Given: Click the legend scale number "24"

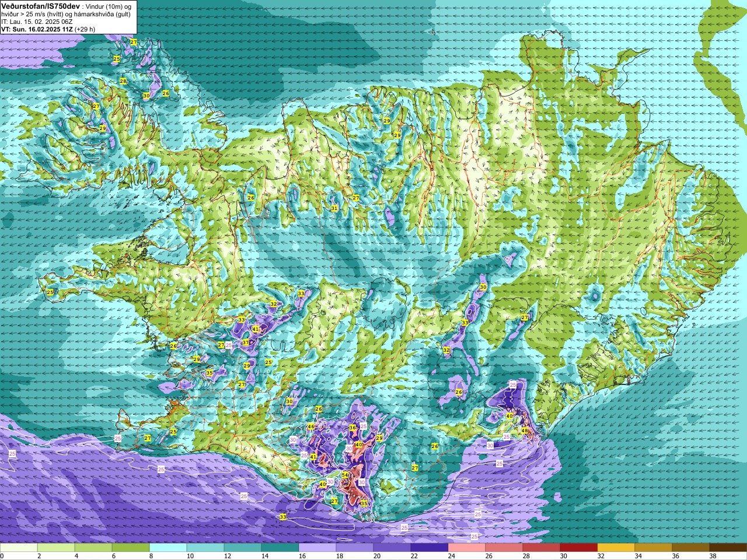Looking at the screenshot, I should coord(452,556).
